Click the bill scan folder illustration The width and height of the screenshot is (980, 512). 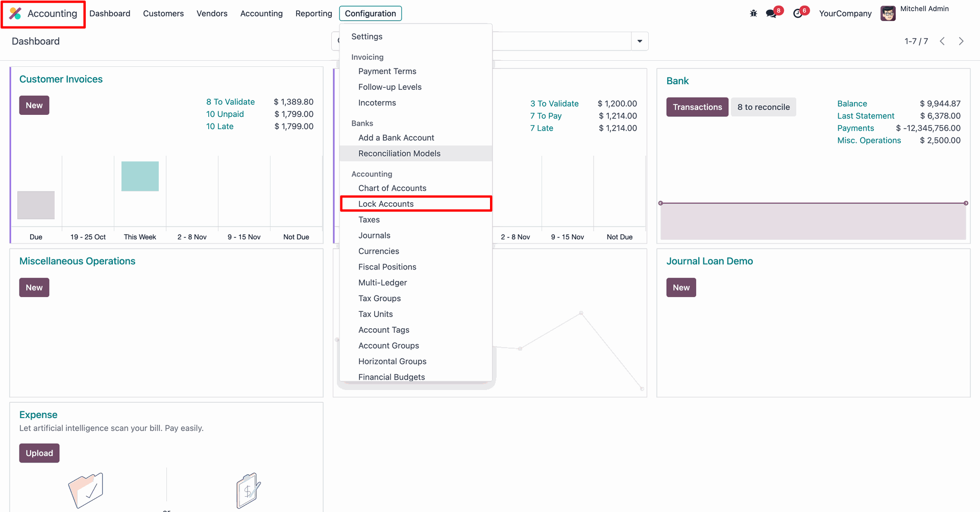[86, 490]
